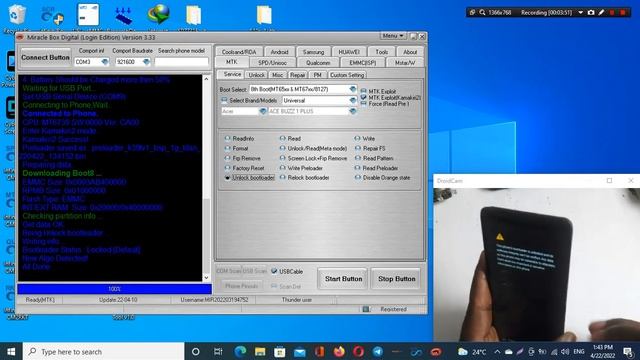This screenshot has height=360, width=640.
Task: Open the Windows Start menu
Action: click(x=11, y=351)
